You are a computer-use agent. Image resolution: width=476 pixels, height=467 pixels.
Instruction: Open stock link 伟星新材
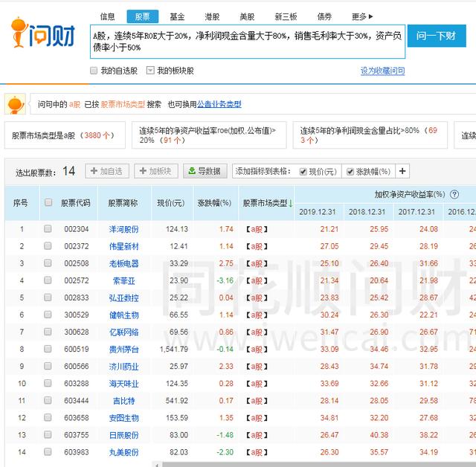pos(124,246)
